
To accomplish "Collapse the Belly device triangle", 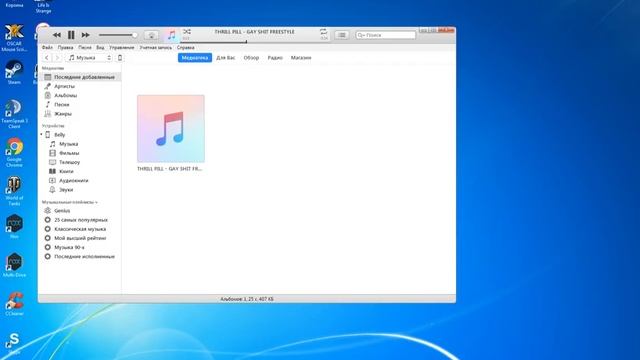I will pyautogui.click(x=41, y=135).
